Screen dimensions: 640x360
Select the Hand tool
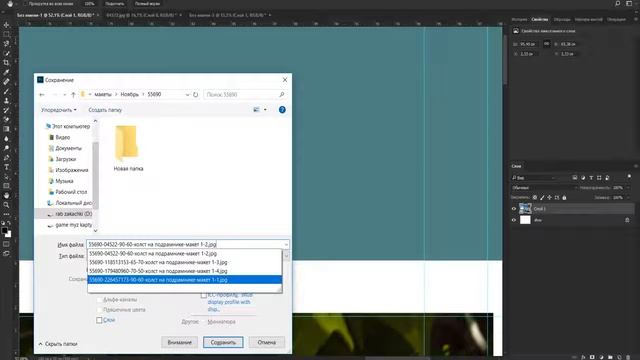coord(6,195)
